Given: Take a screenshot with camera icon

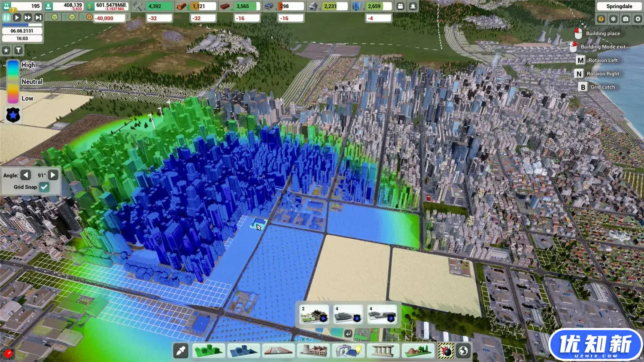Looking at the screenshot, I should 626,19.
